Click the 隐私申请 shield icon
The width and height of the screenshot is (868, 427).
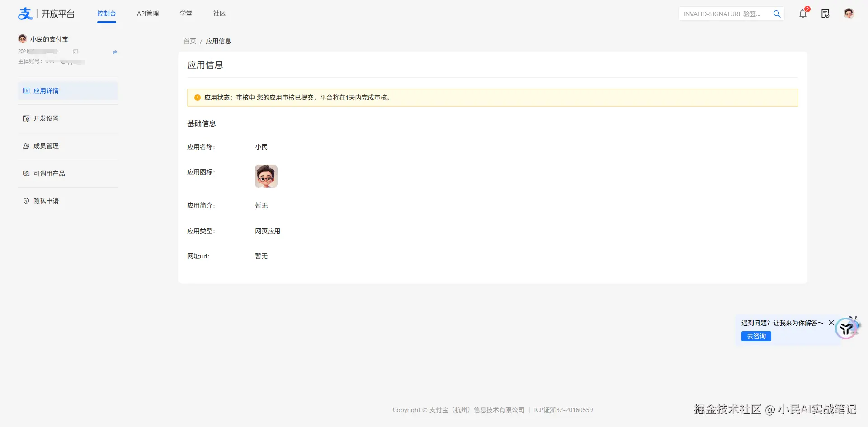(x=26, y=201)
